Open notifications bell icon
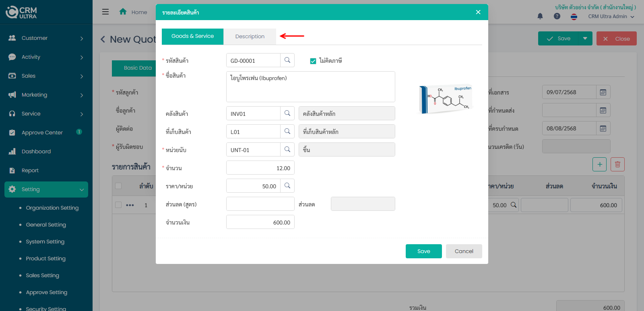 tap(540, 16)
